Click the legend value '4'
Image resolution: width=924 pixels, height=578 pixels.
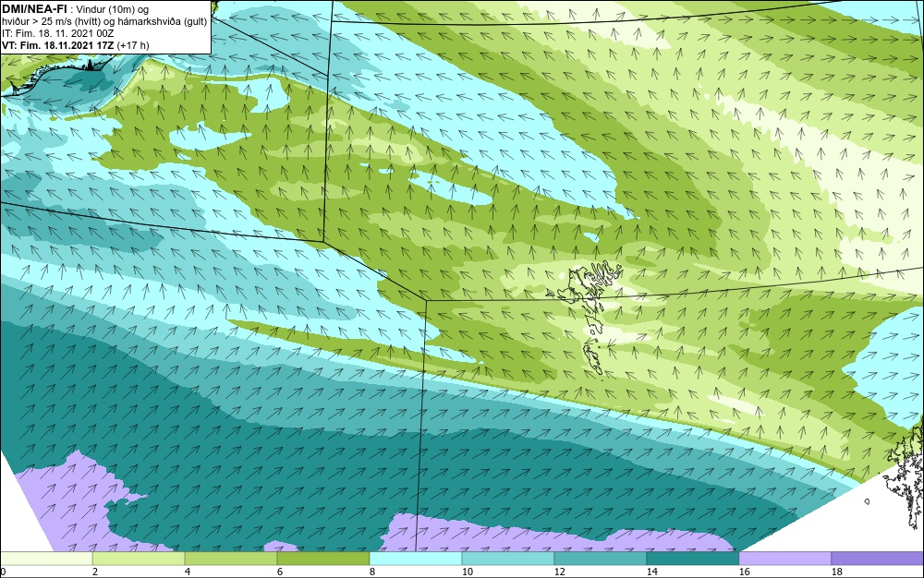pos(188,572)
